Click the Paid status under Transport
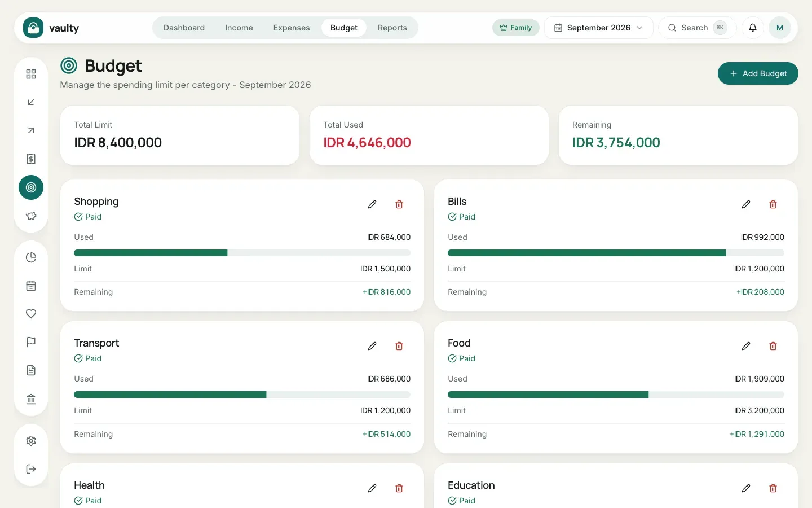This screenshot has height=508, width=812. (88, 358)
